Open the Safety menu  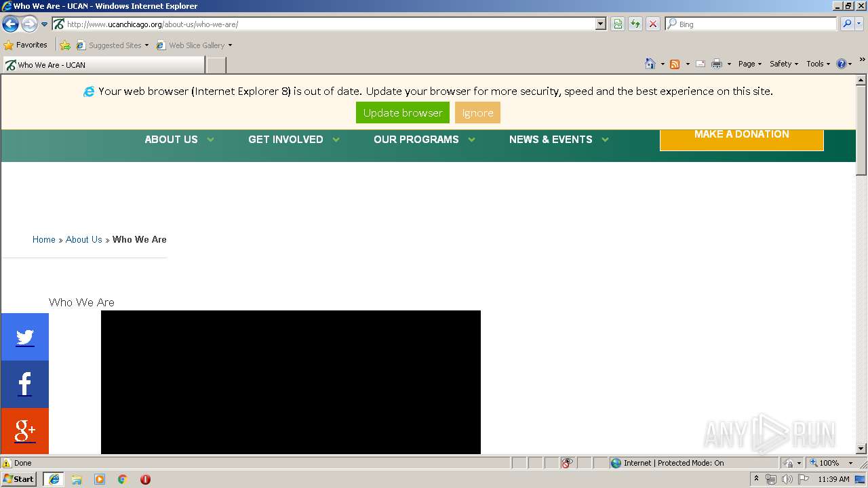coord(783,64)
